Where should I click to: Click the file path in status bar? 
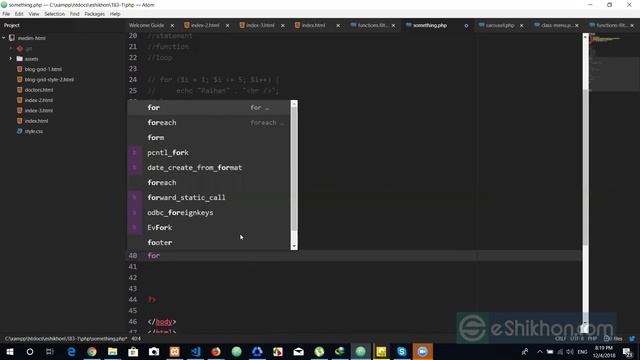[66, 339]
